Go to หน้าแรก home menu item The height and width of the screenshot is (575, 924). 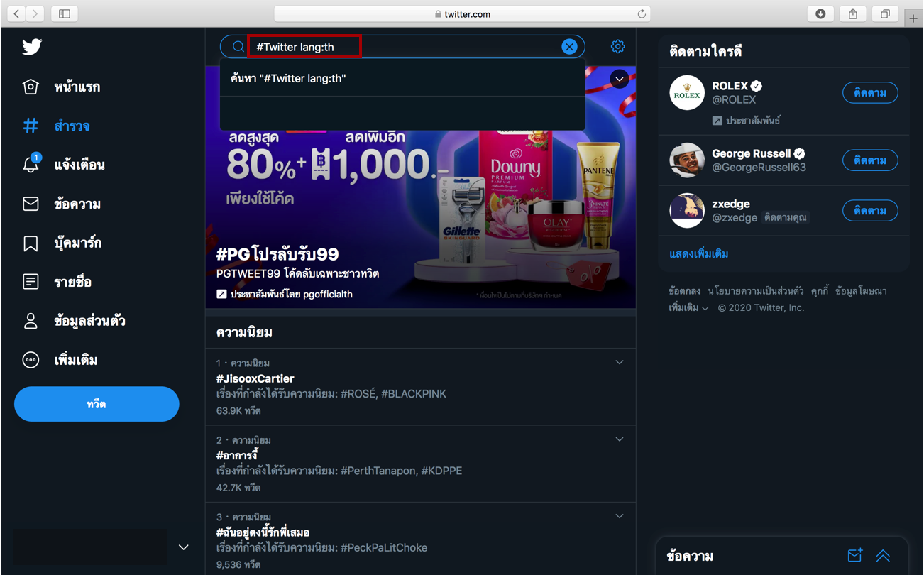tap(77, 87)
